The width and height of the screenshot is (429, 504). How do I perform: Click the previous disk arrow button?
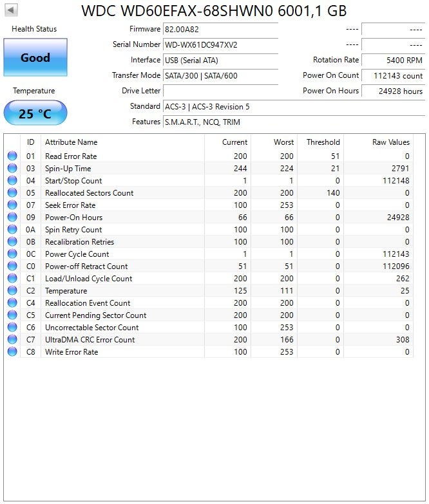pos(11,10)
